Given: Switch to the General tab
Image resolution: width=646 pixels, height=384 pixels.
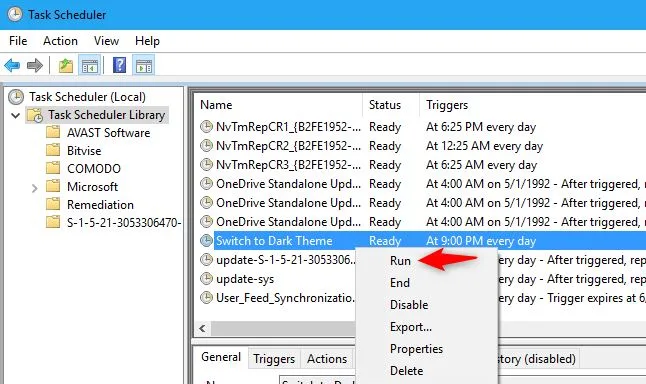Looking at the screenshot, I should (x=221, y=357).
